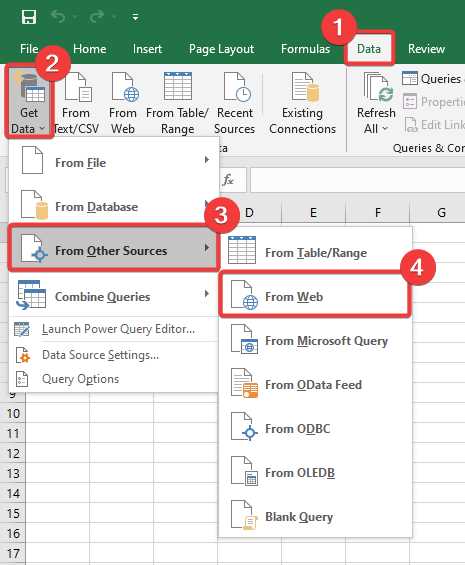Switch to the Data ribbon tab
The width and height of the screenshot is (465, 565).
click(369, 49)
